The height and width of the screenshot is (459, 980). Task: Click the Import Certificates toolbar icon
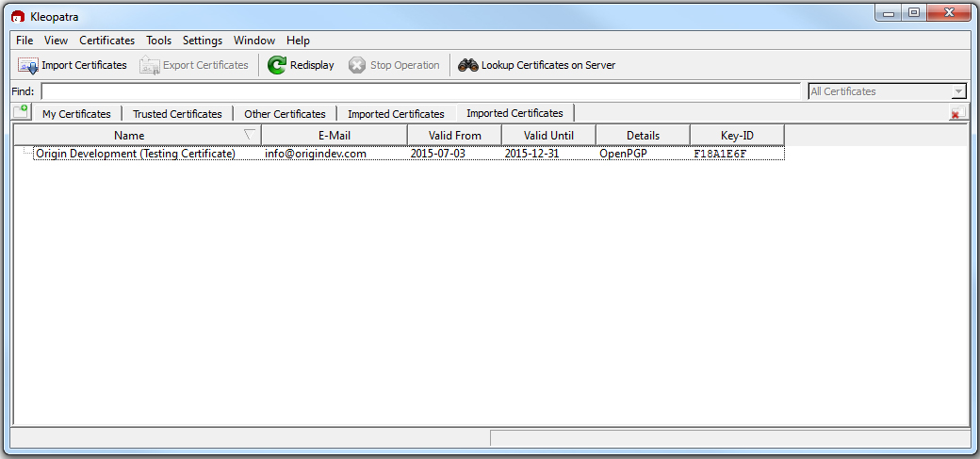click(28, 65)
